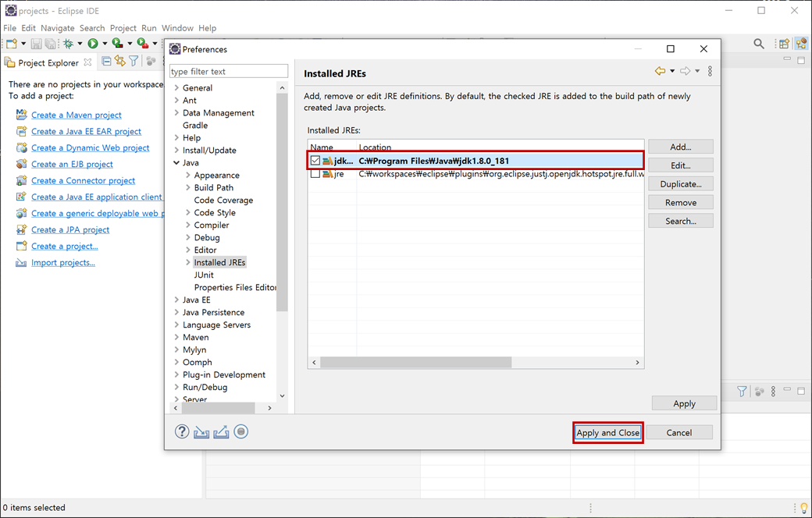Click the preferences tree vertical scrollbar
Screen dimensions: 812x518
coord(282,202)
